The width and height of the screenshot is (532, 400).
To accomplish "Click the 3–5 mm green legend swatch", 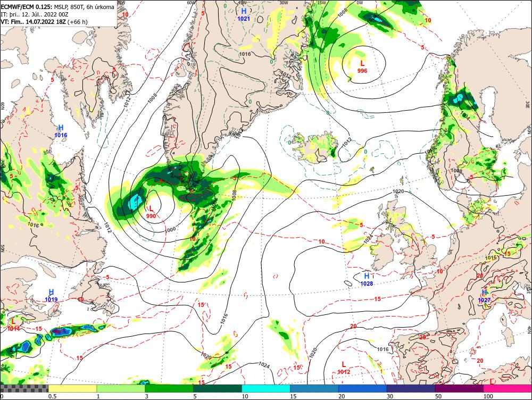I will pos(169,388).
